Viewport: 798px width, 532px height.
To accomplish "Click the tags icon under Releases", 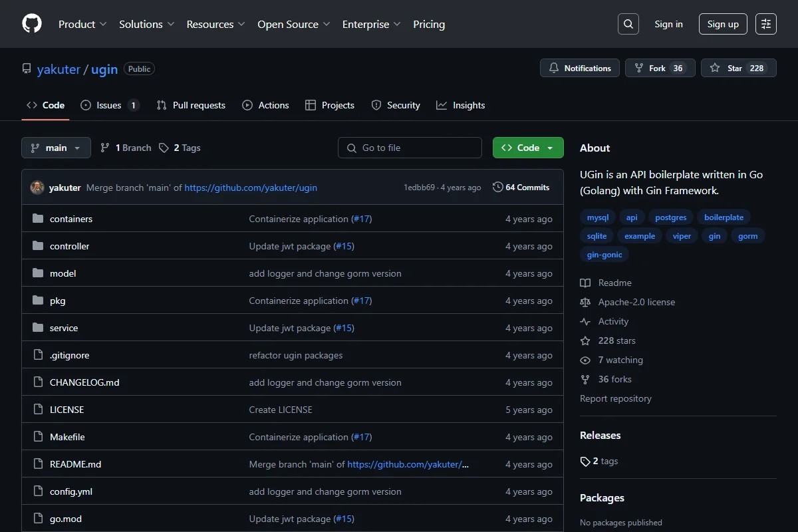I will [585, 462].
